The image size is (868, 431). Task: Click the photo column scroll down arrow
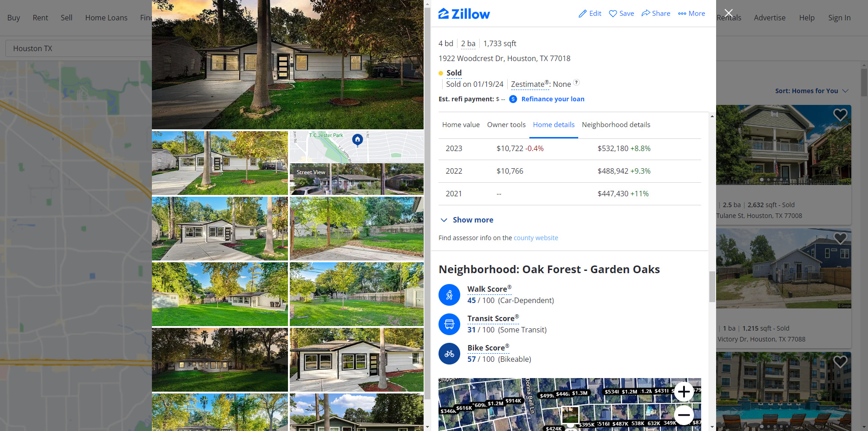coord(427,427)
